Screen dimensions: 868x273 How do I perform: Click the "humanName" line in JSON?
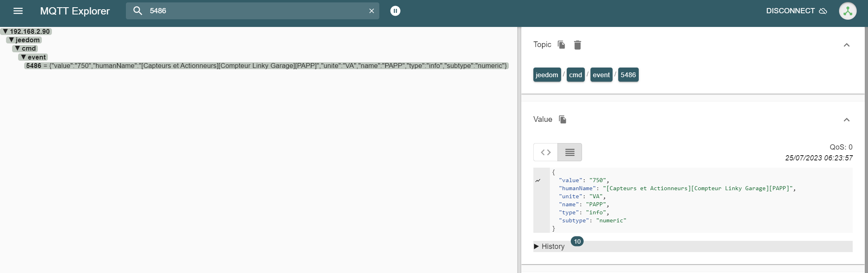point(677,188)
